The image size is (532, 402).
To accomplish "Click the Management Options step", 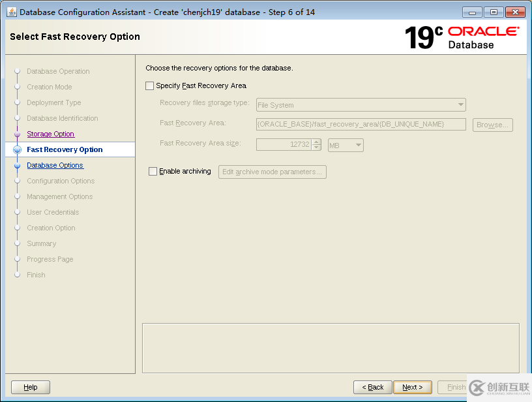I will [60, 196].
